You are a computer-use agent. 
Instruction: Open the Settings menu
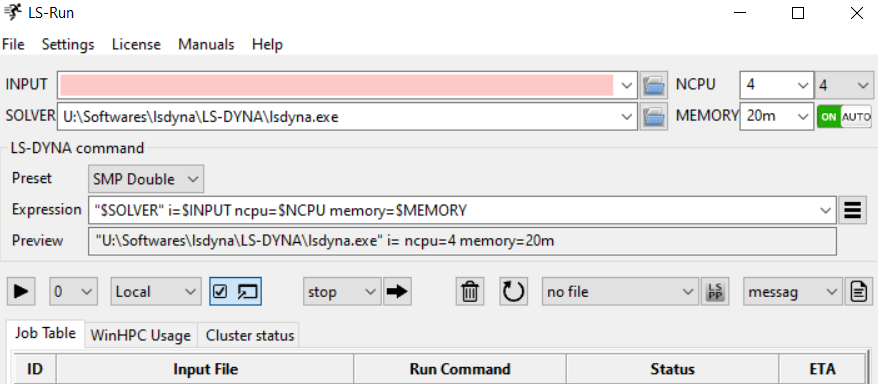click(x=68, y=44)
